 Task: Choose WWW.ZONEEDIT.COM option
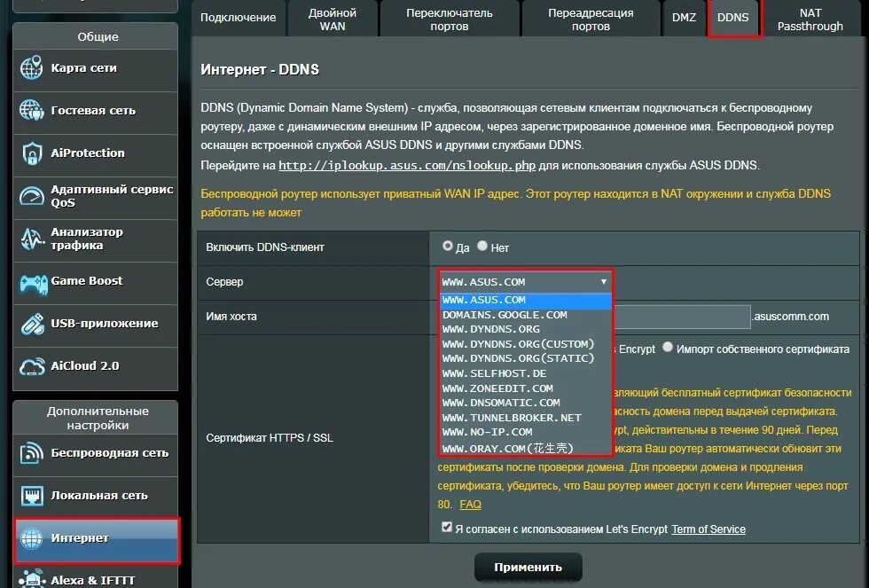(x=526, y=388)
